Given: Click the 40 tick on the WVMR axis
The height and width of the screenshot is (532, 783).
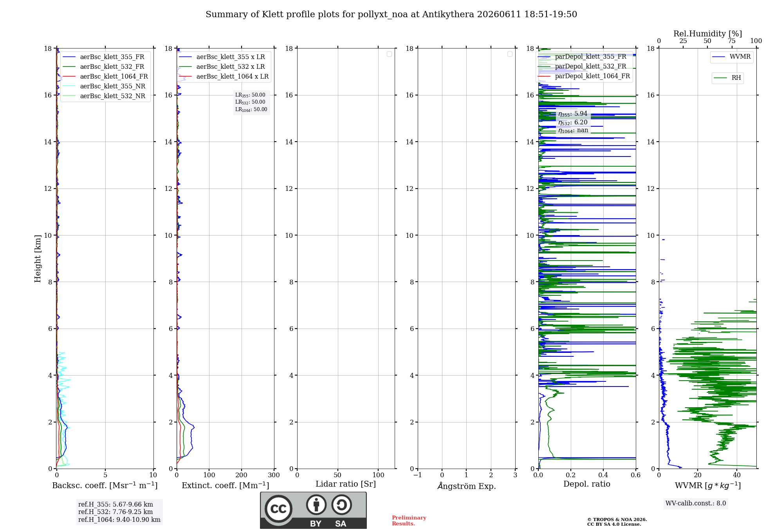Looking at the screenshot, I should [737, 475].
